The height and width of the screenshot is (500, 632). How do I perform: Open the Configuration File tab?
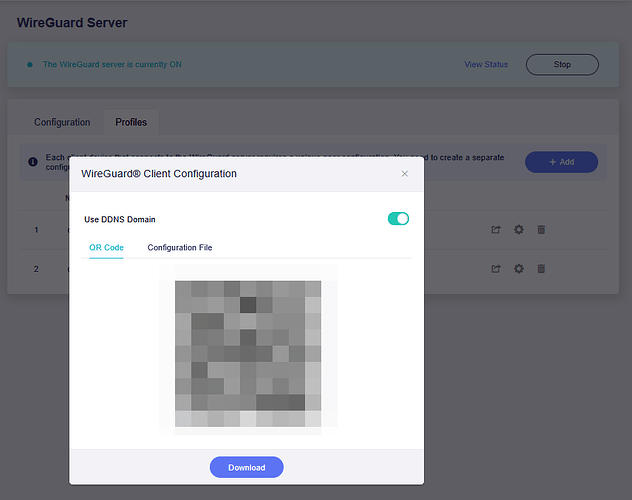(180, 247)
